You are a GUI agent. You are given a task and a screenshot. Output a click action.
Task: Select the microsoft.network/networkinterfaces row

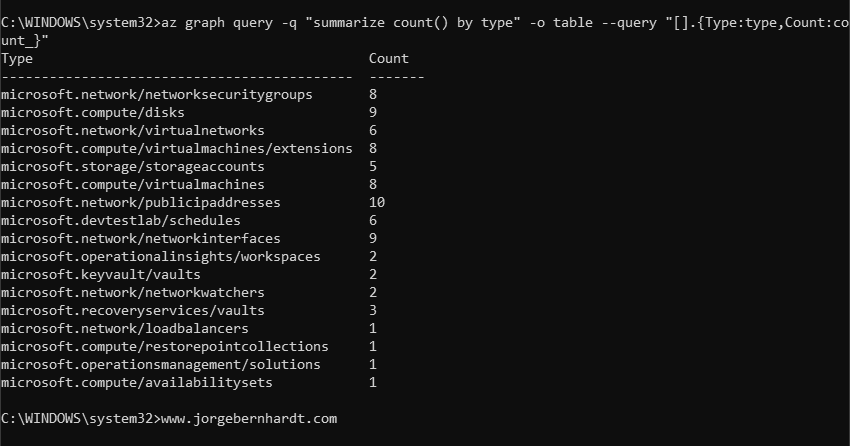pyautogui.click(x=140, y=239)
